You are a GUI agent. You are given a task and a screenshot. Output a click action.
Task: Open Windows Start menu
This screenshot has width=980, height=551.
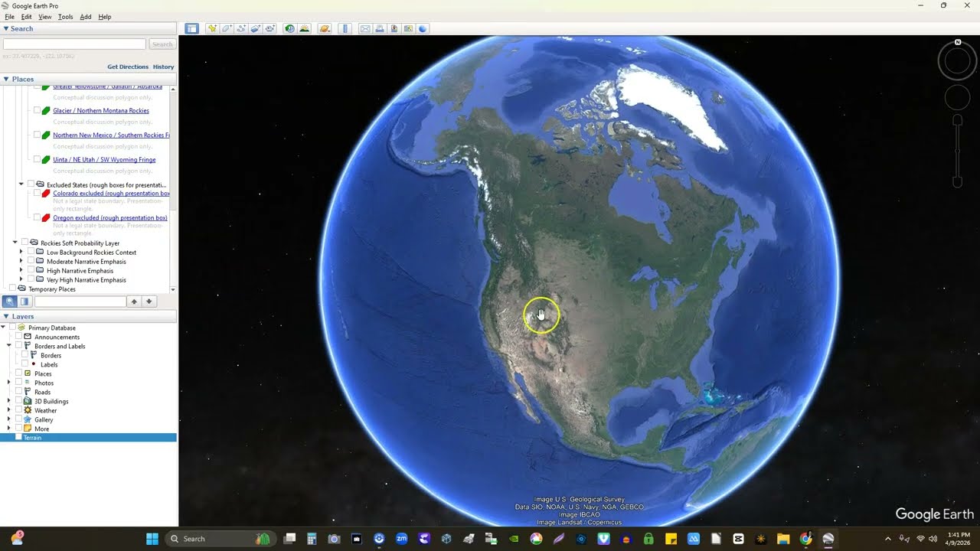(x=152, y=539)
